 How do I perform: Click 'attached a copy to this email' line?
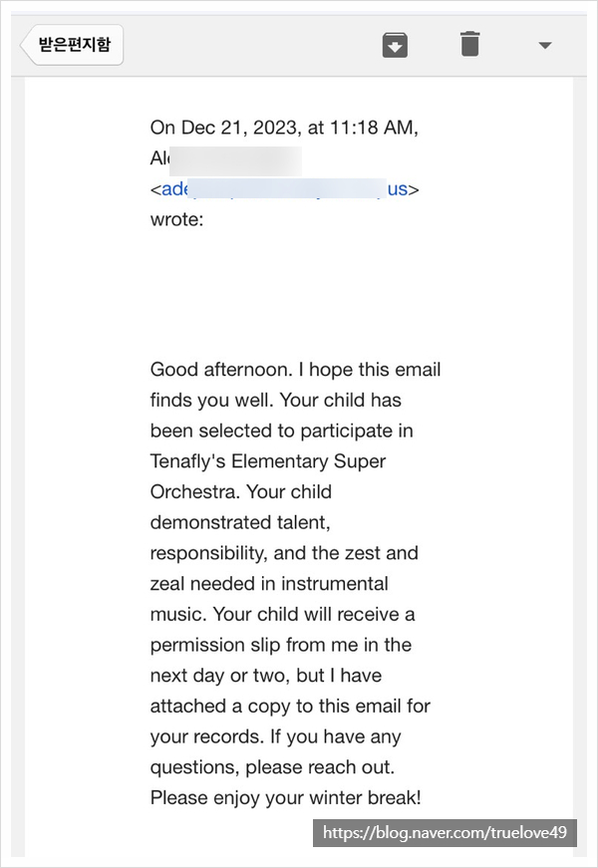pos(290,706)
